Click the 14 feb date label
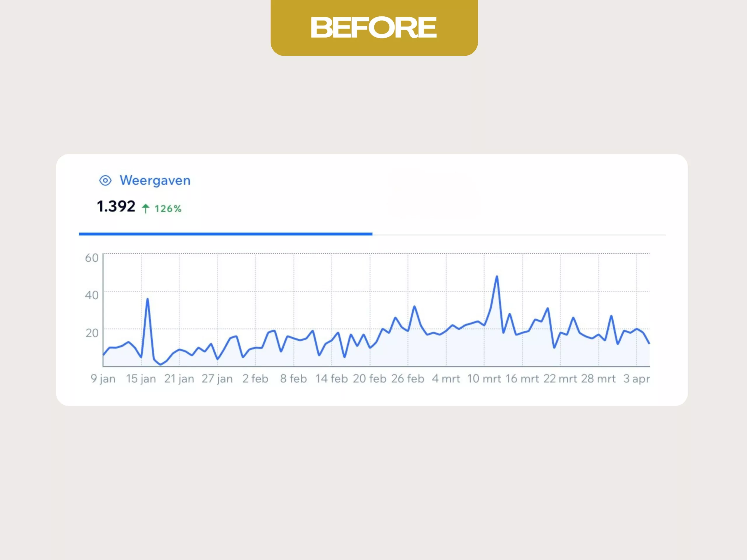Screen dimensions: 747x560 coord(331,379)
